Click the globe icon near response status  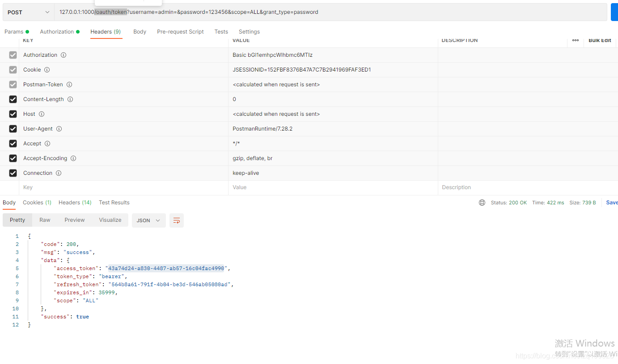pos(482,202)
